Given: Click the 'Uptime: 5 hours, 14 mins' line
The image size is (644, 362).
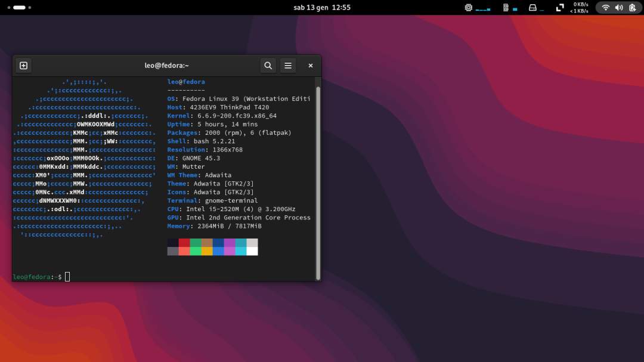Looking at the screenshot, I should tap(212, 124).
